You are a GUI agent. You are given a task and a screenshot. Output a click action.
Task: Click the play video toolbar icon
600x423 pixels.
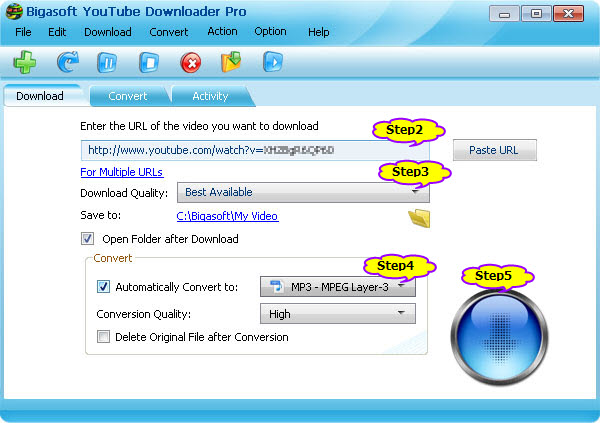273,62
